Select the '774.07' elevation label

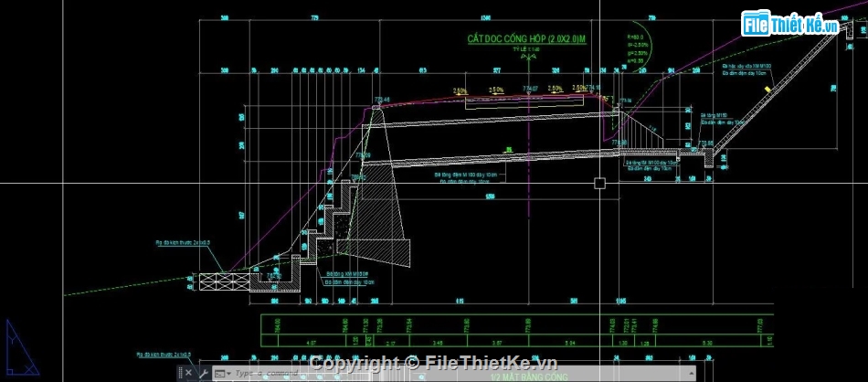tap(530, 89)
